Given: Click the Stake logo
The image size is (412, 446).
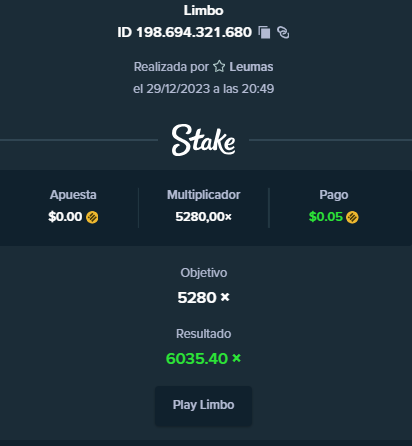Looking at the screenshot, I should click(203, 140).
